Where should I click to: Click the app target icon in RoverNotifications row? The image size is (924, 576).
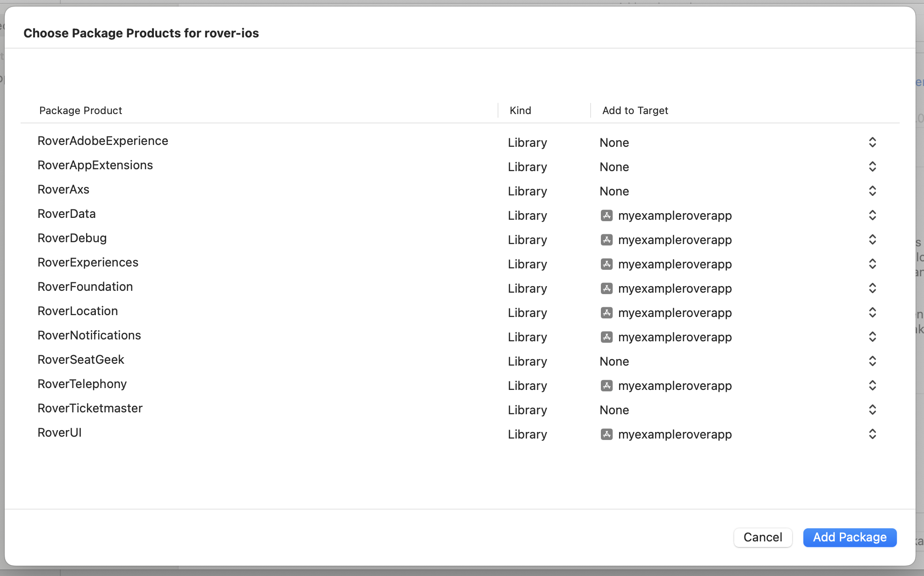coord(606,337)
